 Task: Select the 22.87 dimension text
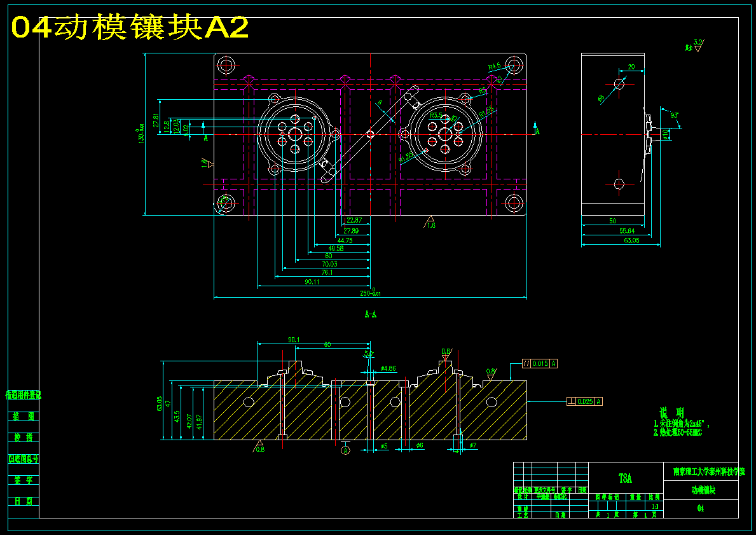pos(354,220)
